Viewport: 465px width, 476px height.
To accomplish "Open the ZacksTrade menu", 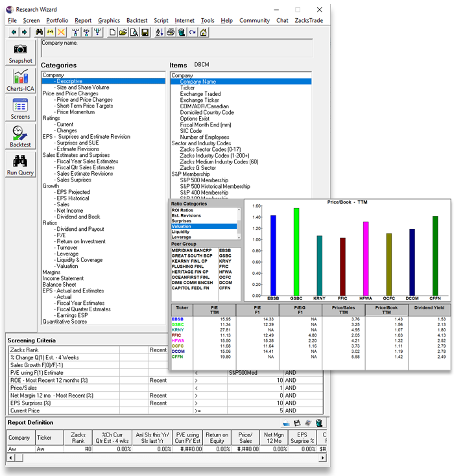I will [309, 21].
